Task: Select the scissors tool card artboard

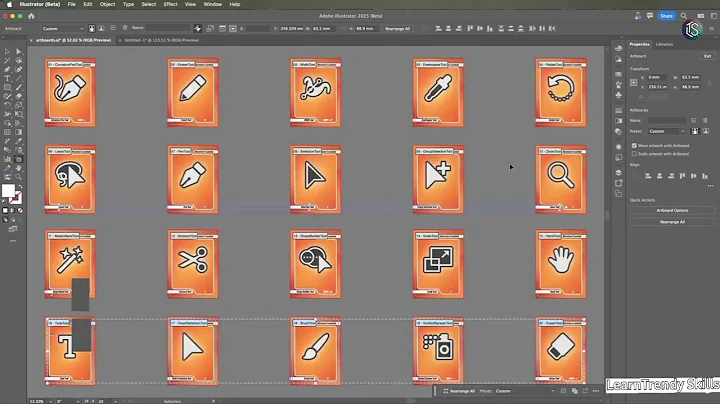Action: pos(193,264)
